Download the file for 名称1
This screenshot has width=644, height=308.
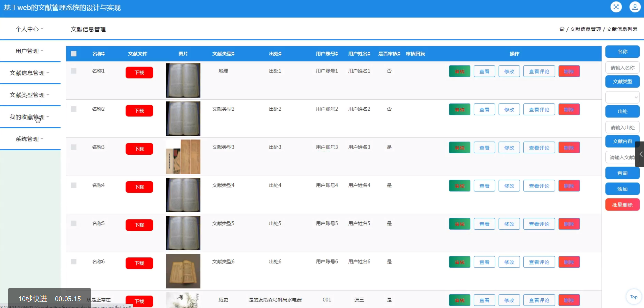pos(139,72)
